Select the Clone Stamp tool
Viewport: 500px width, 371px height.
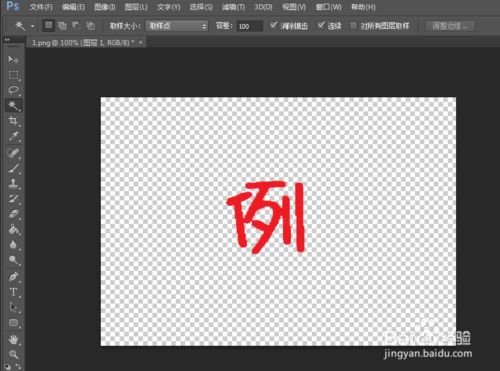click(13, 184)
